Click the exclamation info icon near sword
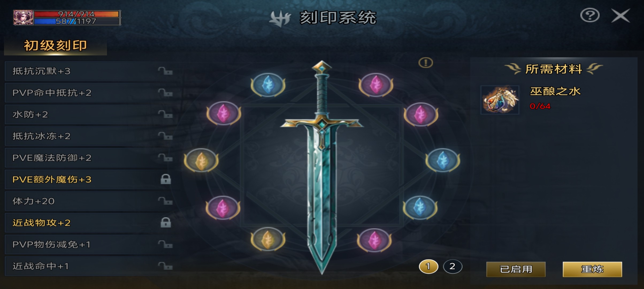 coord(425,63)
